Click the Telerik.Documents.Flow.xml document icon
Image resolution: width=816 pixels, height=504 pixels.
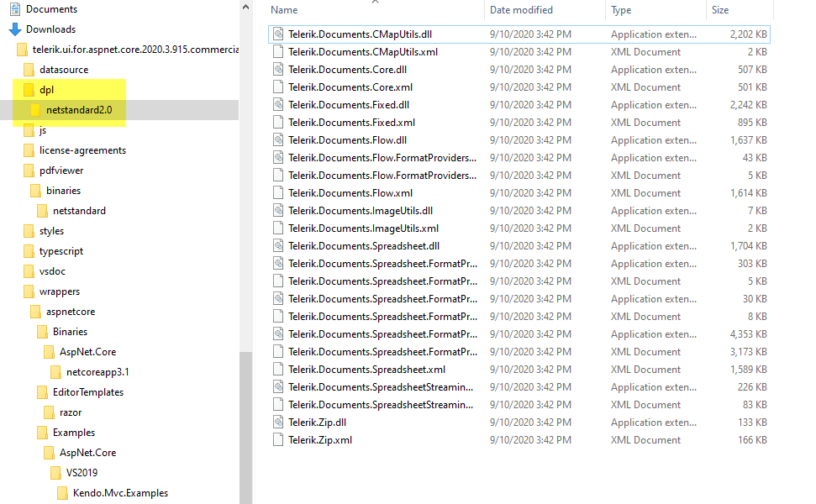click(x=278, y=193)
